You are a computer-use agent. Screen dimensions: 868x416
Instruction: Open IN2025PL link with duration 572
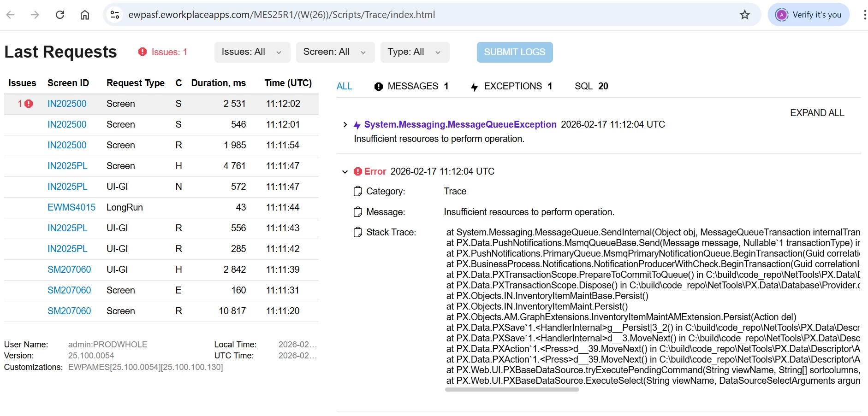(67, 187)
